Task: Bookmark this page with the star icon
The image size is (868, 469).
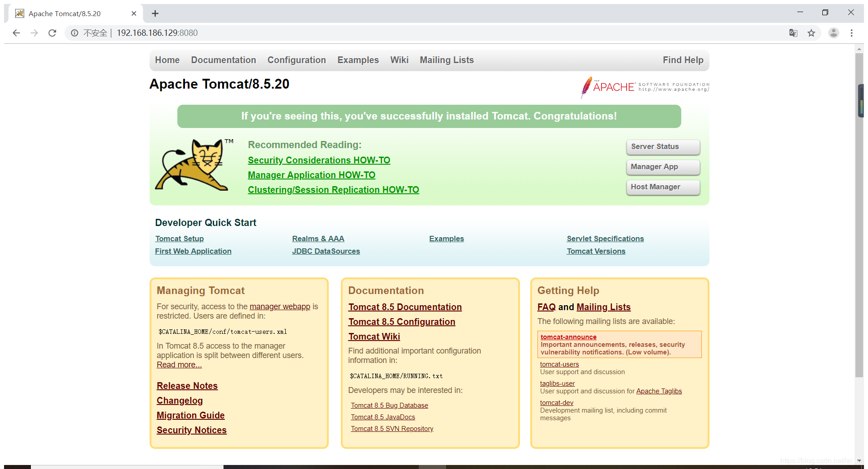Action: pyautogui.click(x=811, y=33)
